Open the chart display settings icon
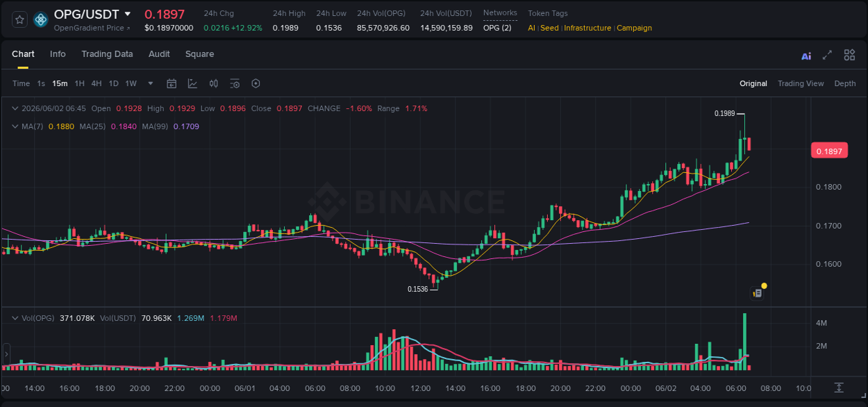The width and height of the screenshot is (868, 407). coord(235,83)
